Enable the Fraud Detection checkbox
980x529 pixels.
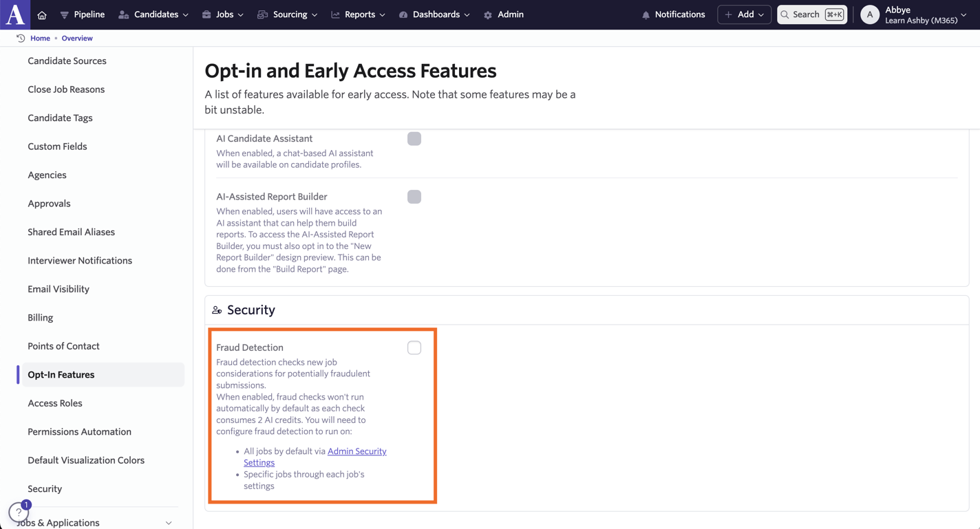[x=414, y=348]
